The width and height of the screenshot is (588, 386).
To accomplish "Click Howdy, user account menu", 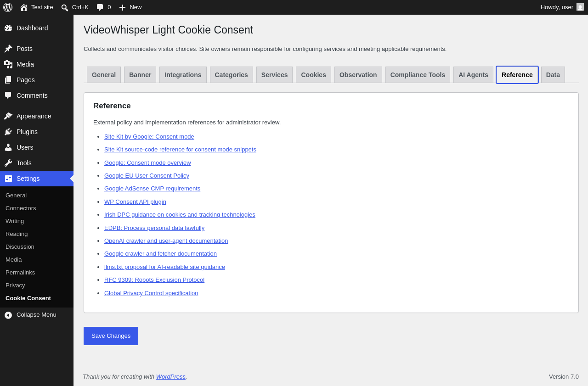I will pos(562,7).
